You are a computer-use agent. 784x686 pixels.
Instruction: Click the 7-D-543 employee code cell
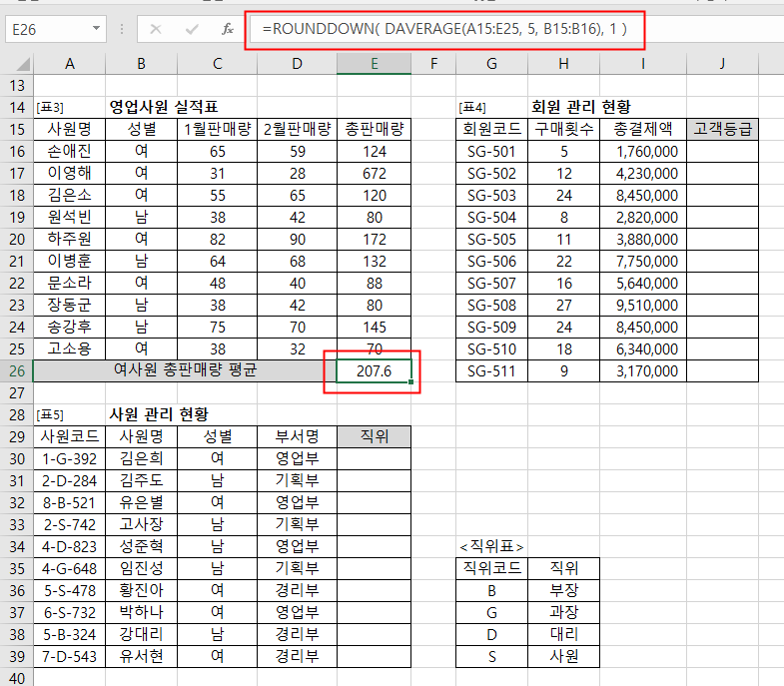(x=70, y=656)
